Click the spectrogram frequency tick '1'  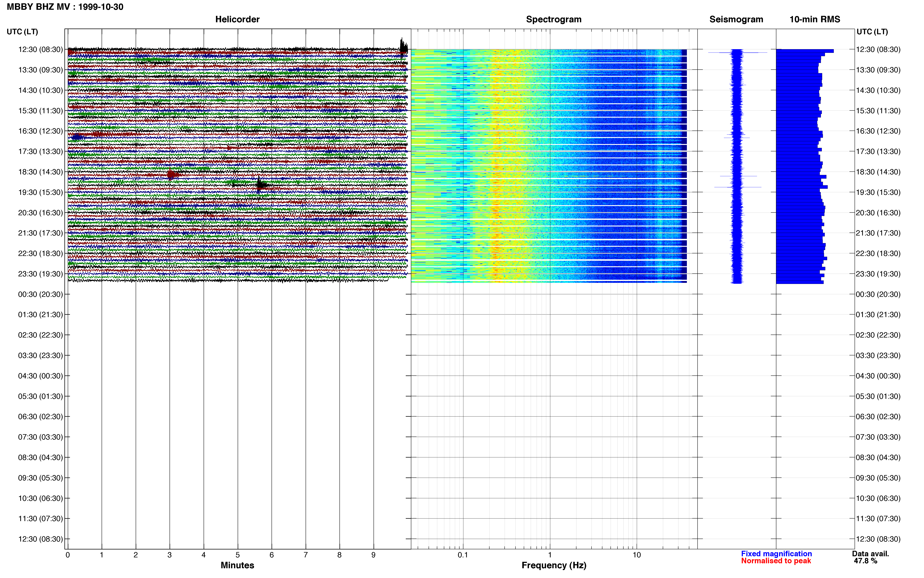(550, 555)
